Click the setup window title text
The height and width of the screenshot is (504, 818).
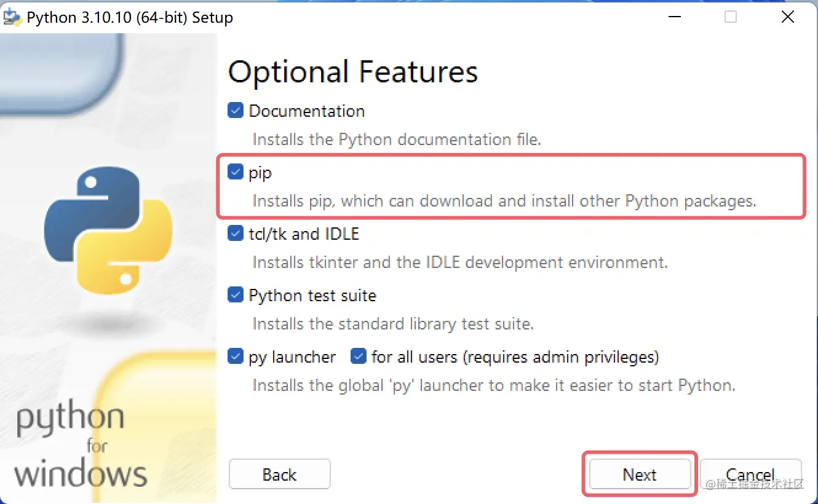tap(128, 17)
